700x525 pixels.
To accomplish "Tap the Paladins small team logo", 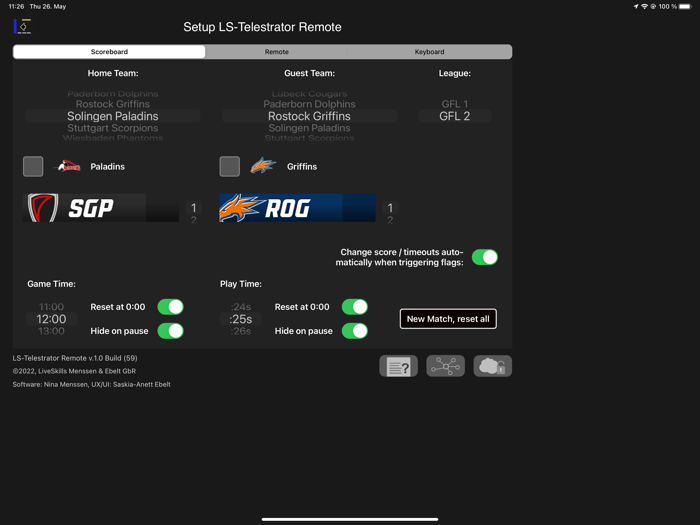I will [x=67, y=167].
